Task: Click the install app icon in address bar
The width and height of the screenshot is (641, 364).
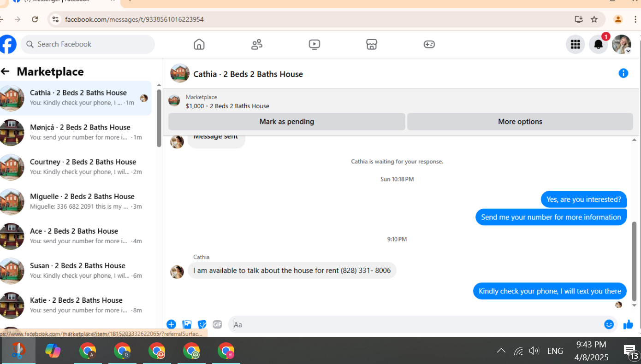Action: click(x=579, y=19)
